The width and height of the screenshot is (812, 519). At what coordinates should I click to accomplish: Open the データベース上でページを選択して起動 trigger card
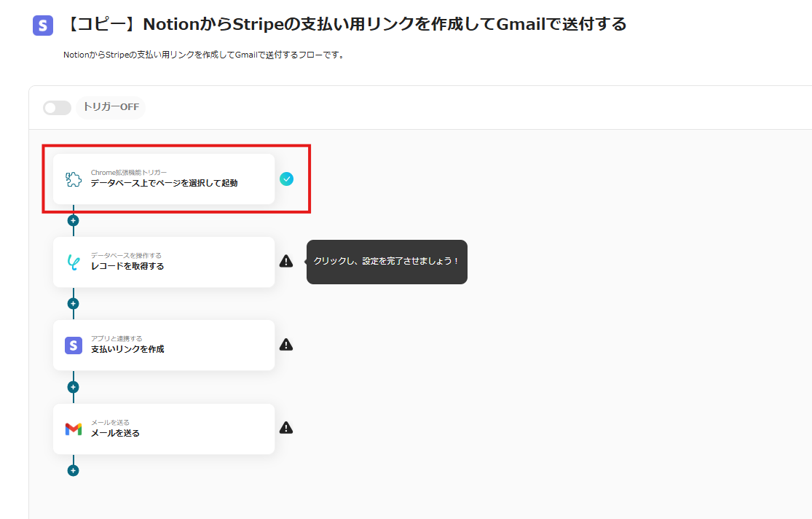coord(164,179)
